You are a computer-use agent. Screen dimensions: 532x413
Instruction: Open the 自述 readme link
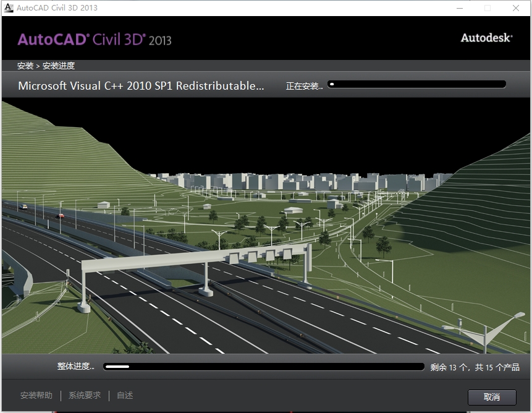pos(125,396)
